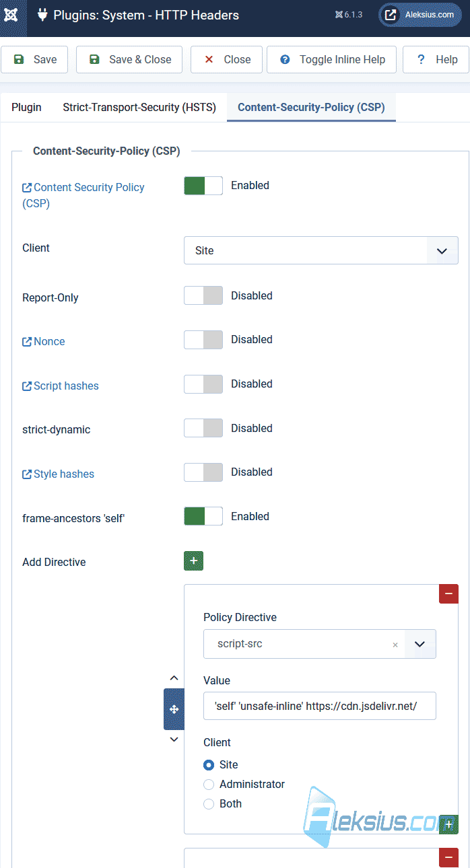Move the directive down with chevron

point(174,739)
